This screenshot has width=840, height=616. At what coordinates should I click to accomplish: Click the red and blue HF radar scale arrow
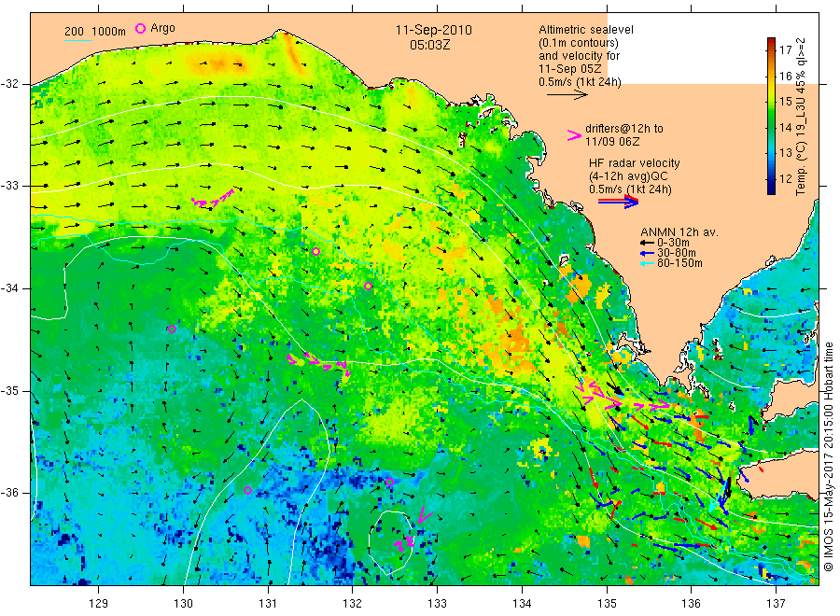click(618, 202)
